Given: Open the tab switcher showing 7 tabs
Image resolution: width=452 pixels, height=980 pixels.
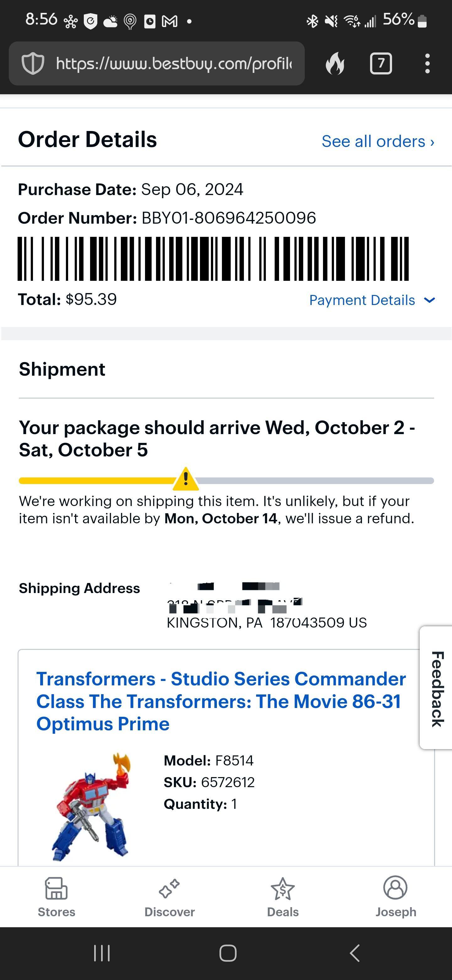Looking at the screenshot, I should click(381, 63).
